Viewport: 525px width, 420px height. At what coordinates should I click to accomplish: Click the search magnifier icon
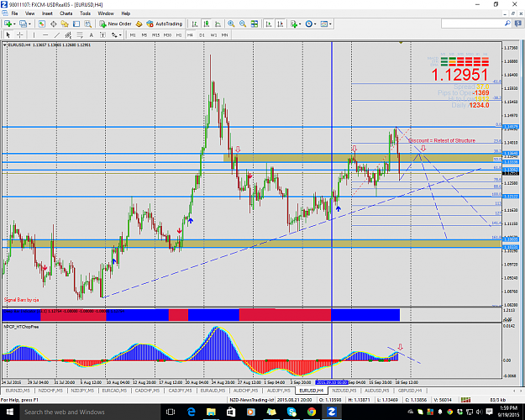pyautogui.click(x=507, y=24)
